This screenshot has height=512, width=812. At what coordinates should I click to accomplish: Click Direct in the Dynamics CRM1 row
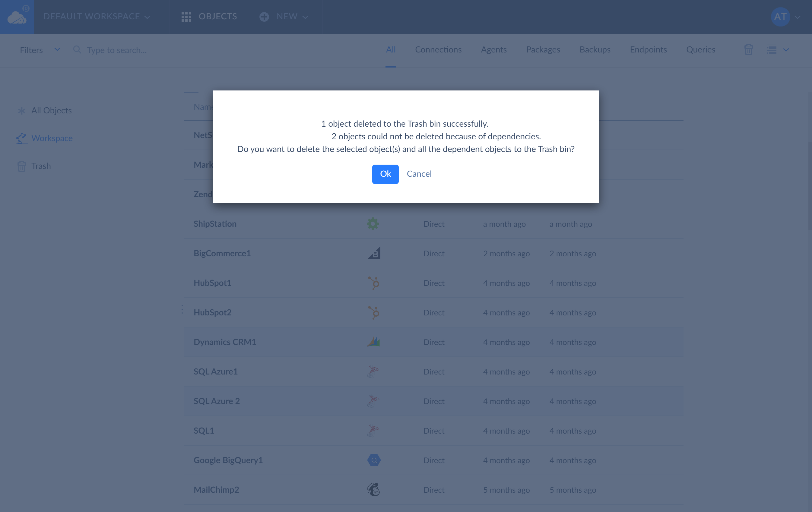434,342
